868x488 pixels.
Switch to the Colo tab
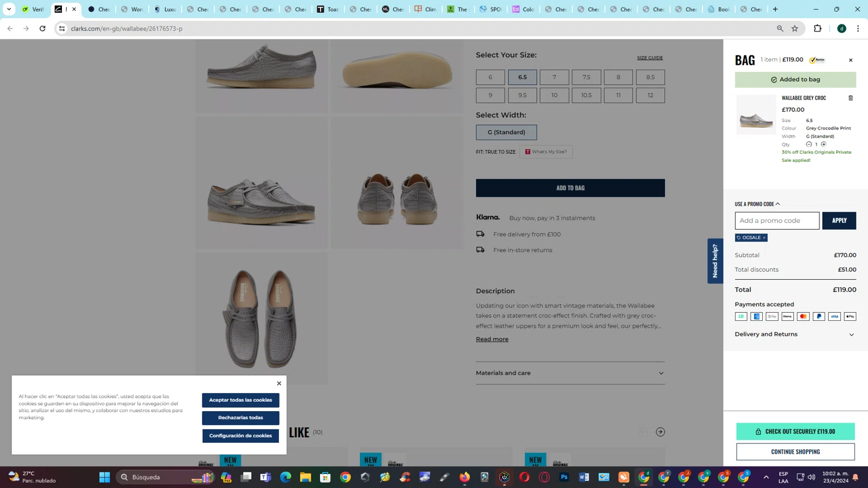(x=523, y=9)
